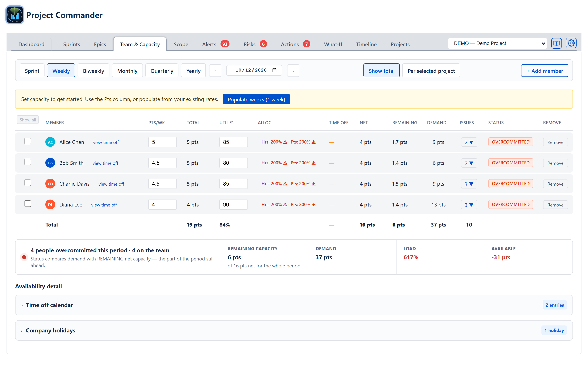Click Diana Lee's DL avatar

[50, 205]
